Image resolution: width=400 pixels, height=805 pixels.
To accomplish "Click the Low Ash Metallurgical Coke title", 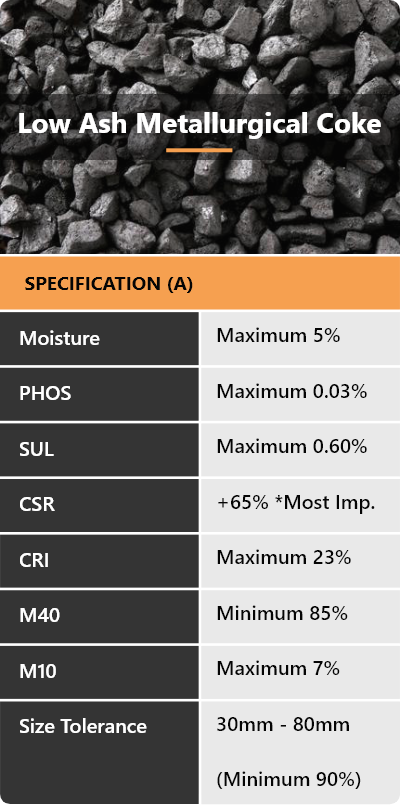I will click(199, 125).
